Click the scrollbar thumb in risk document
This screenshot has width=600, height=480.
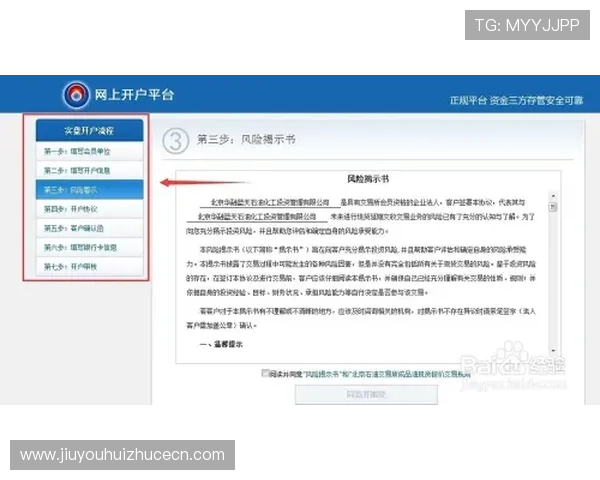click(553, 207)
